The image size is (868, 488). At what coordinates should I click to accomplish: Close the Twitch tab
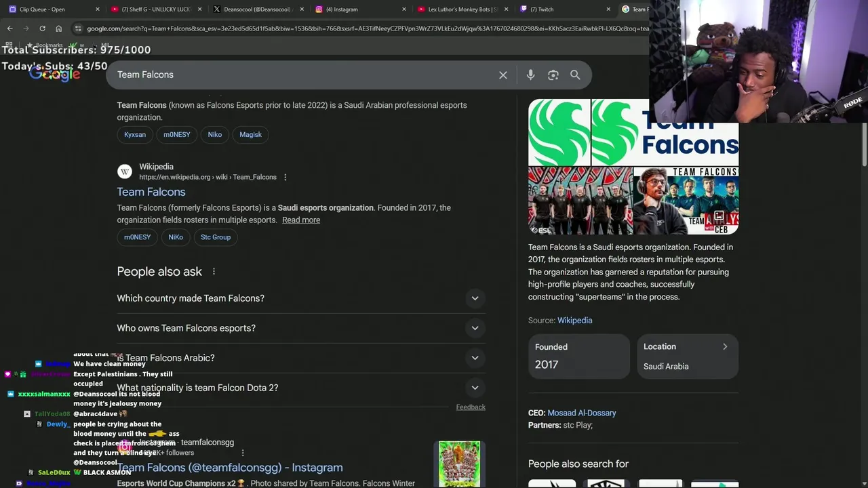coord(608,9)
